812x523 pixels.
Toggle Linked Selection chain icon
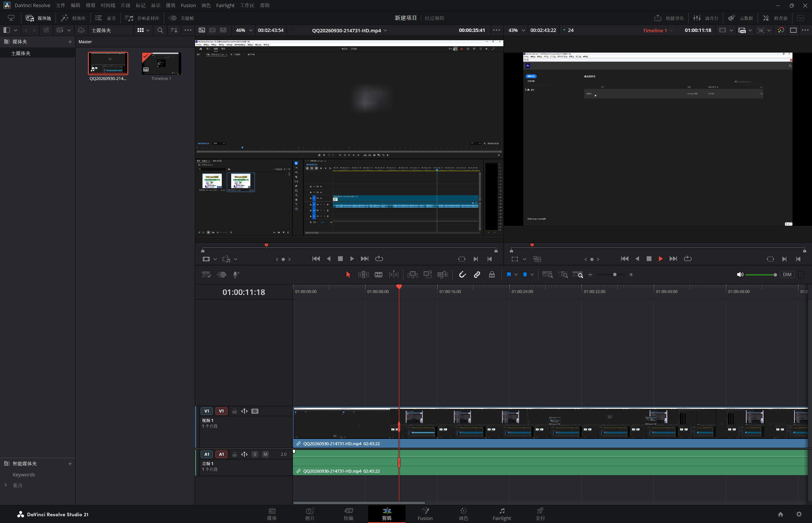point(477,275)
